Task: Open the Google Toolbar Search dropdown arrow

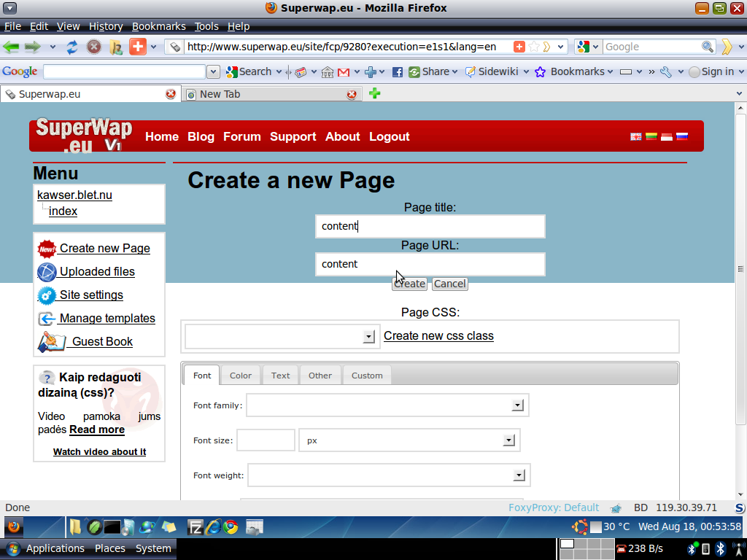Action: click(279, 72)
